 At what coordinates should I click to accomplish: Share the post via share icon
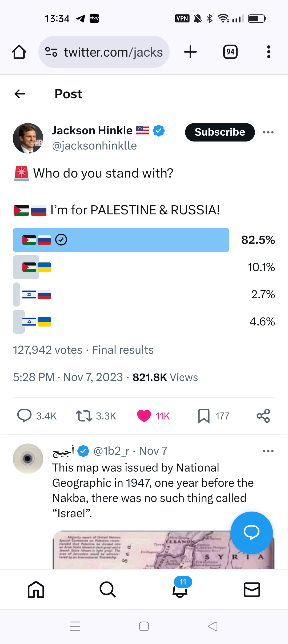tap(263, 416)
